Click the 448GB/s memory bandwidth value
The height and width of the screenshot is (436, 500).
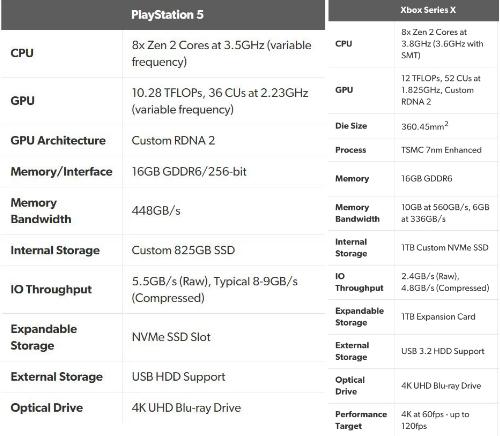tap(156, 211)
